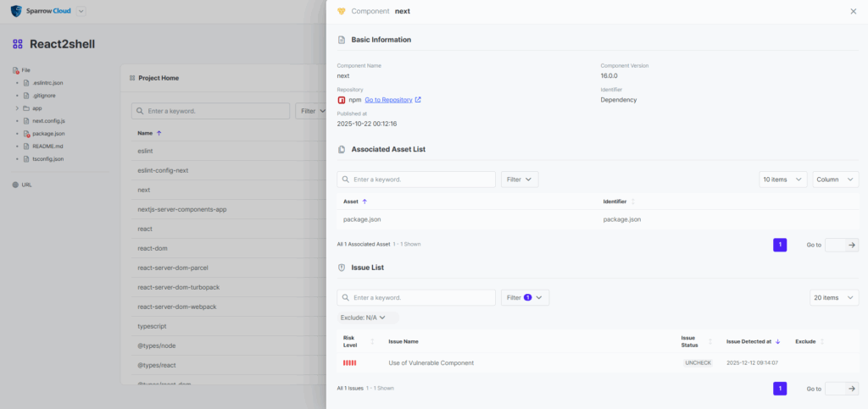Click the red risk level bars indicator
Image resolution: width=868 pixels, height=409 pixels.
click(x=349, y=362)
